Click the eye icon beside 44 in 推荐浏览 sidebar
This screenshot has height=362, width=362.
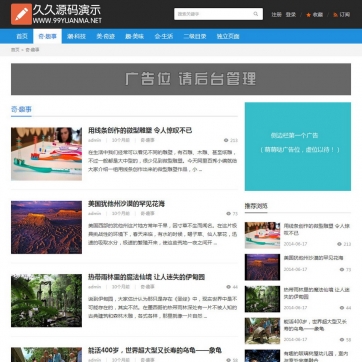point(342,308)
